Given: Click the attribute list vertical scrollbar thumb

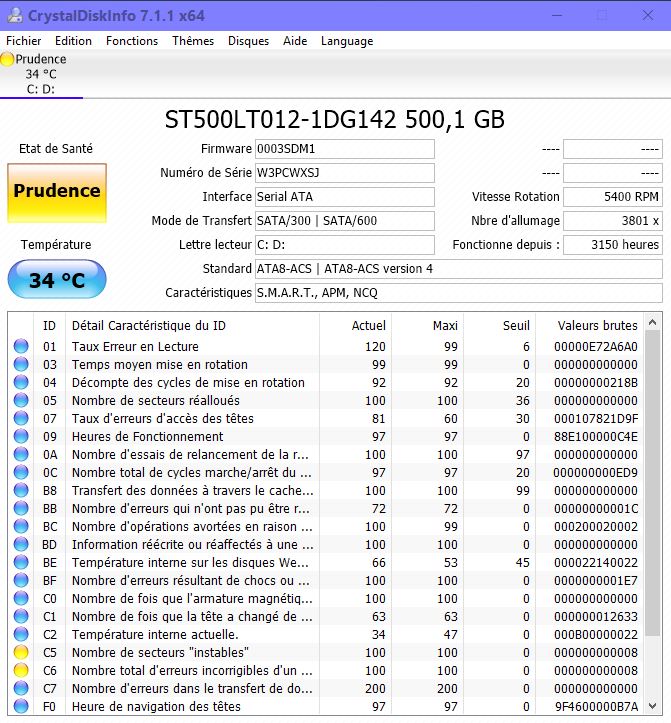Looking at the screenshot, I should tap(653, 483).
